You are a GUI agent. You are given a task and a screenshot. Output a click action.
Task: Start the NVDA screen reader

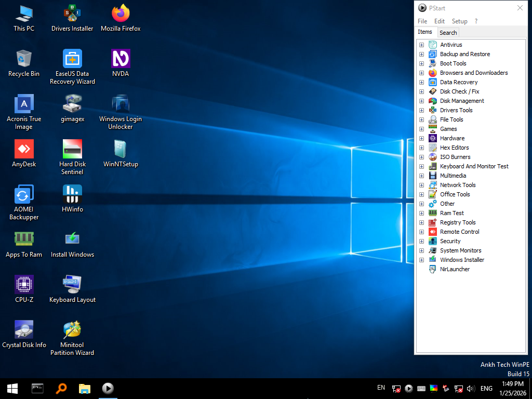120,58
